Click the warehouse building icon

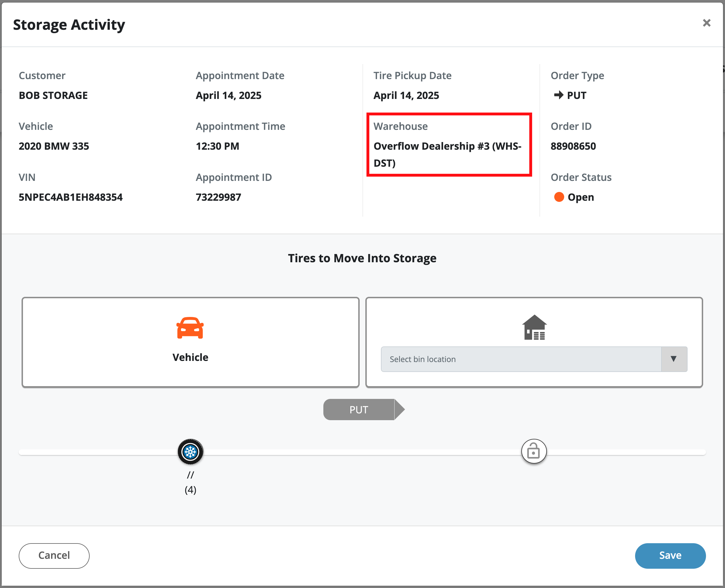tap(534, 327)
